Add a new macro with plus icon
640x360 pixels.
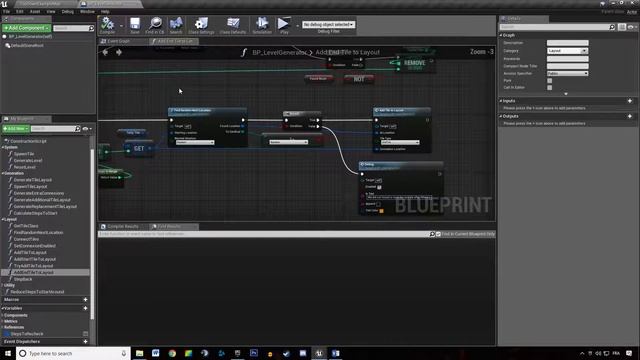(x=85, y=300)
